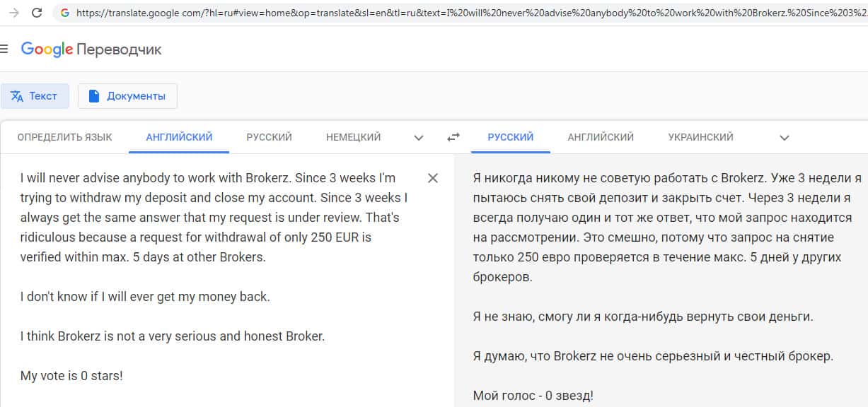Clear the source text with X

coord(433,178)
